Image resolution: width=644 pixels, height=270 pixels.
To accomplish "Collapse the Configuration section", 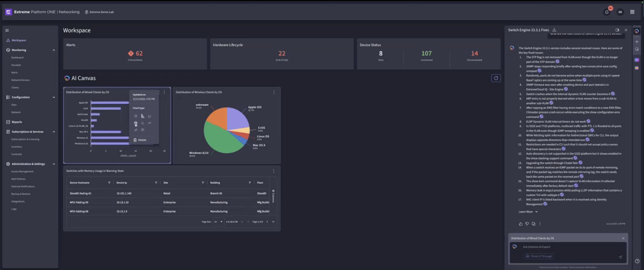I will [54, 97].
